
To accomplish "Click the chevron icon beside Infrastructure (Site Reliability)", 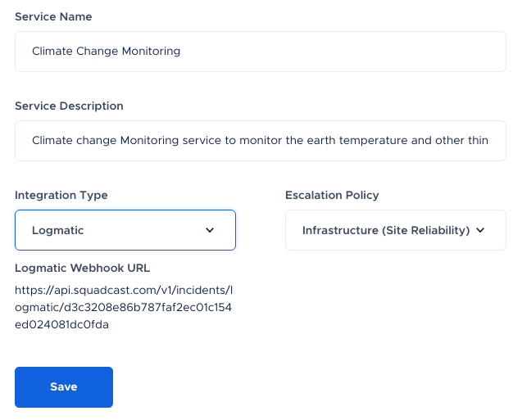I will coord(480,230).
